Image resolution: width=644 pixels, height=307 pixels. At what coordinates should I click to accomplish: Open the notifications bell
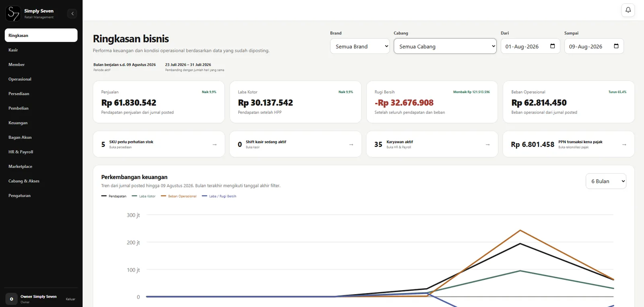tap(628, 10)
